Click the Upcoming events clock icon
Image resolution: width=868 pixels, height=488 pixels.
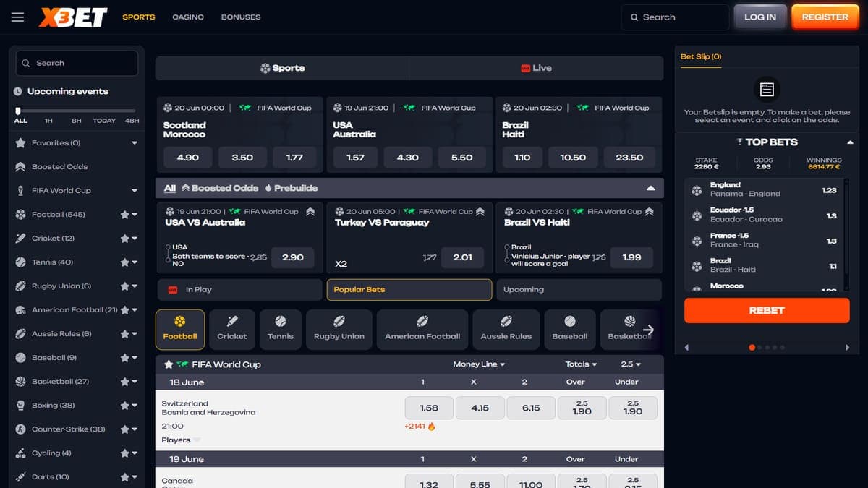coord(18,92)
